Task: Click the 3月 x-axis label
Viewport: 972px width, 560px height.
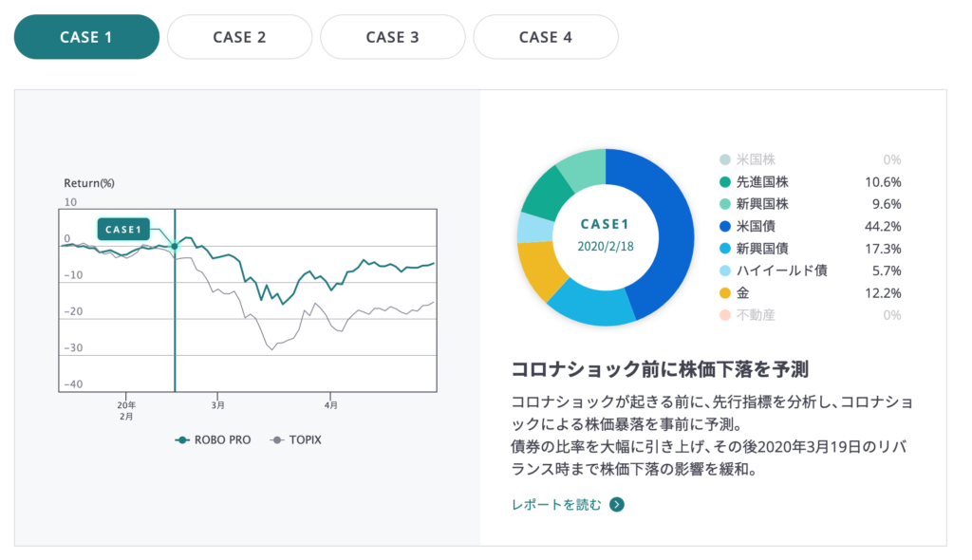Action: pyautogui.click(x=217, y=405)
